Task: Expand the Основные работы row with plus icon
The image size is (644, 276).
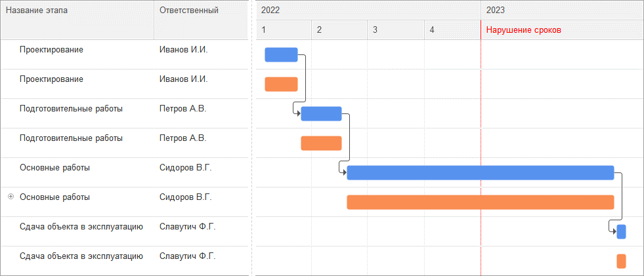Action: point(11,197)
